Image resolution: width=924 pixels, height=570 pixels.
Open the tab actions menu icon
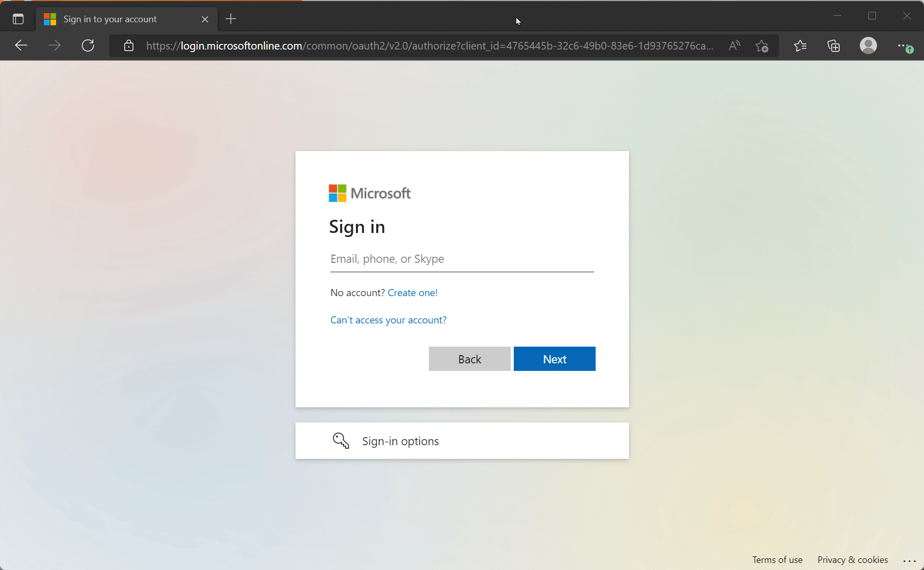click(18, 19)
